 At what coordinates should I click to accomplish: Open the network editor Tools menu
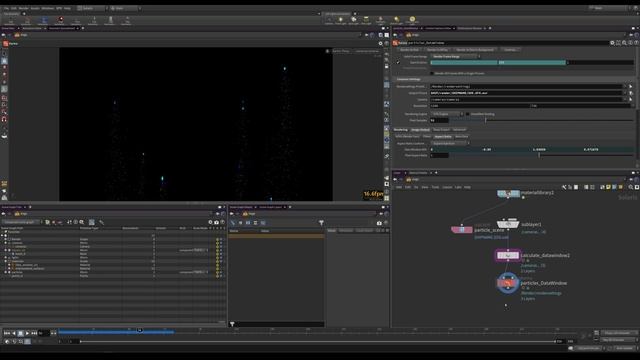click(x=436, y=187)
